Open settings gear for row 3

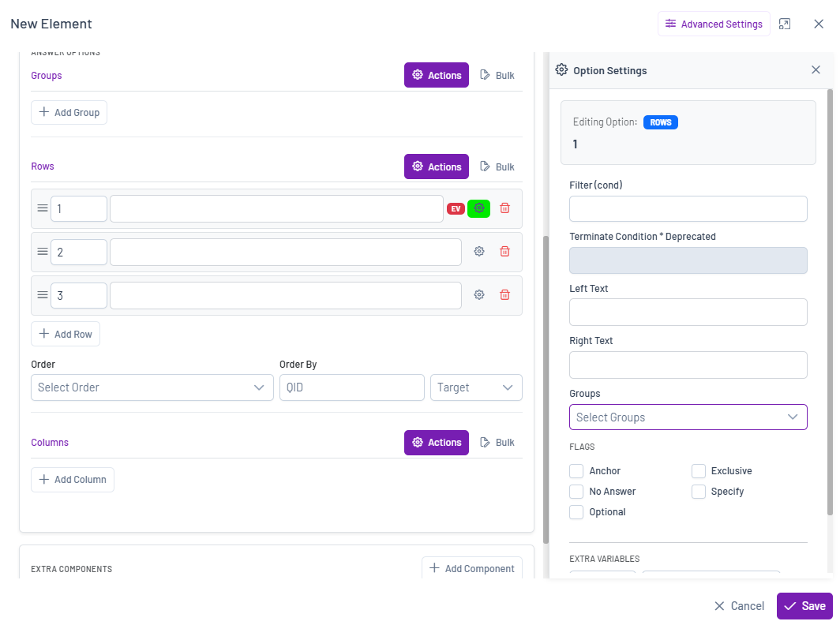(x=479, y=294)
